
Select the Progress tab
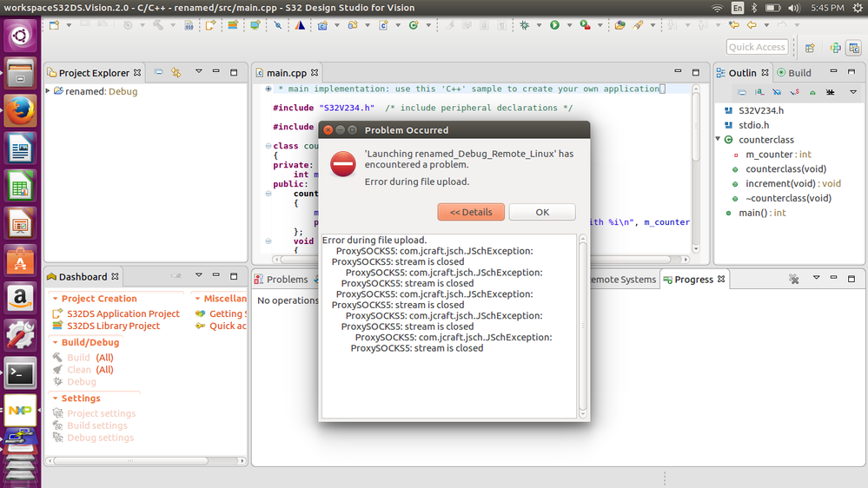(694, 280)
